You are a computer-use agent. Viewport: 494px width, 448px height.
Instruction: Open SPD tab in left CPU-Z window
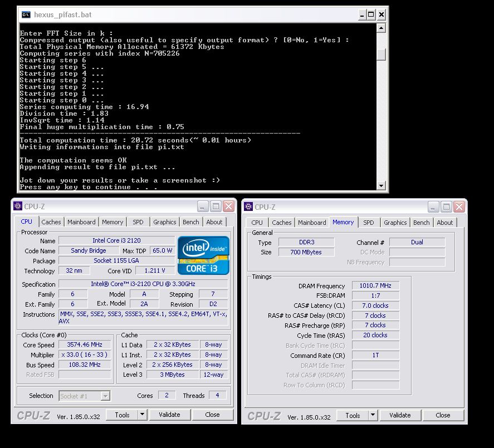(x=138, y=222)
